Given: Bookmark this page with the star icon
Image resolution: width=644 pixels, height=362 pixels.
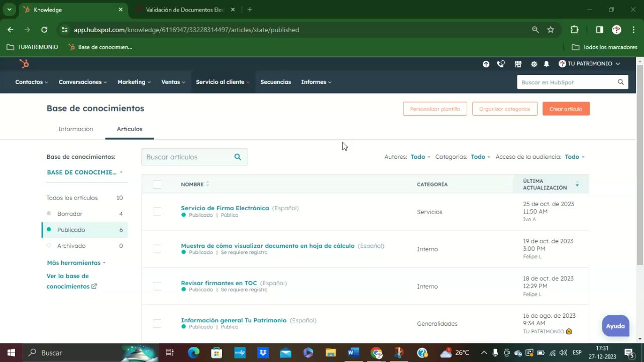Looking at the screenshot, I should pos(551,30).
